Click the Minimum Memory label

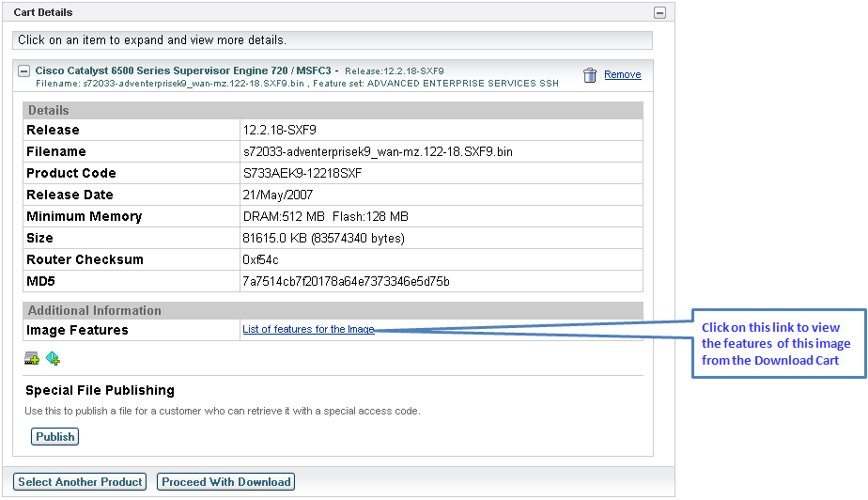point(85,216)
